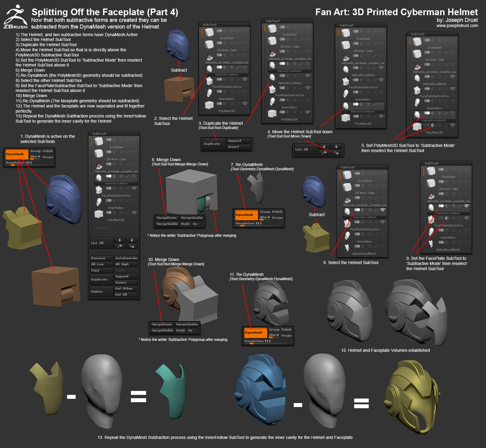
Task: Collapse the step 1 SubTool panel header
Action: [x=114, y=134]
